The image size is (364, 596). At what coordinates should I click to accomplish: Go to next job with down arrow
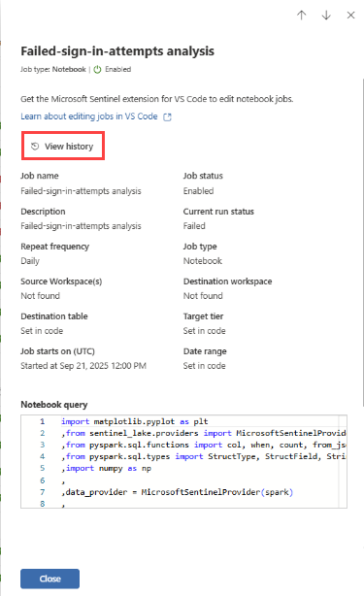pos(326,16)
